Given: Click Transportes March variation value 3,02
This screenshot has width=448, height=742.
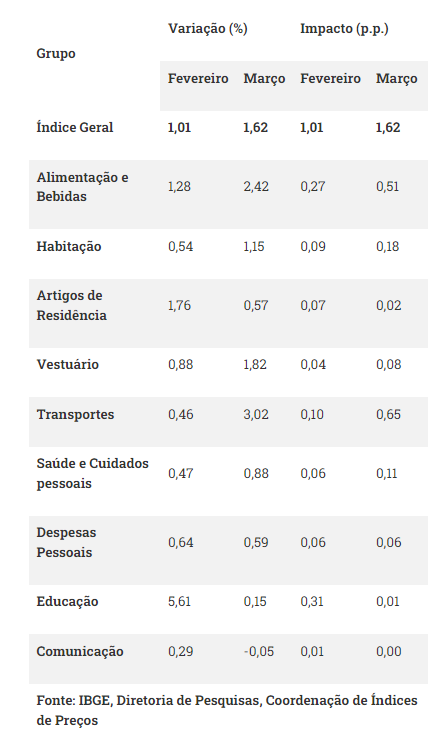Looking at the screenshot, I should point(256,415).
